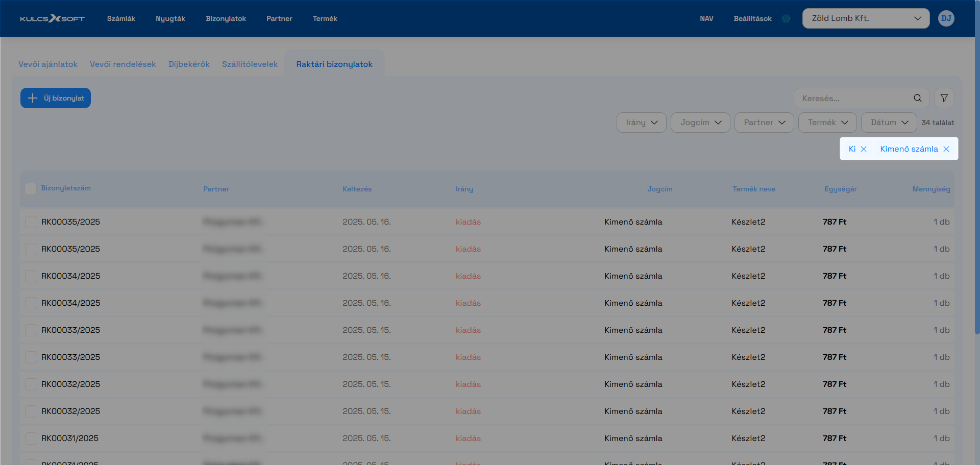980x465 pixels.
Task: Remove the Ki filter chip
Action: point(864,149)
